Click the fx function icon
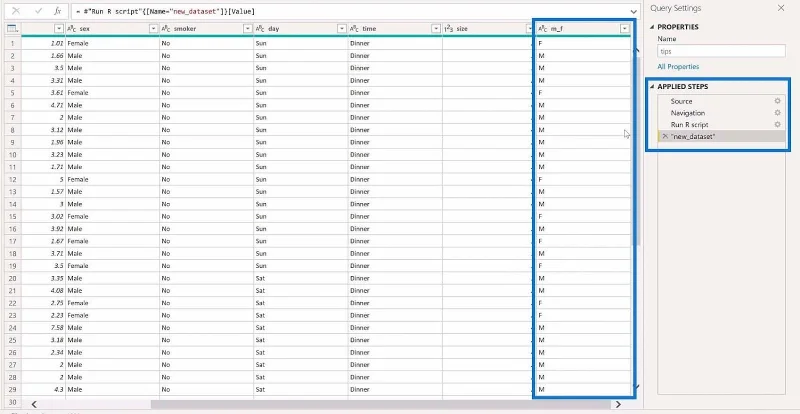The height and width of the screenshot is (414, 800). pos(58,11)
